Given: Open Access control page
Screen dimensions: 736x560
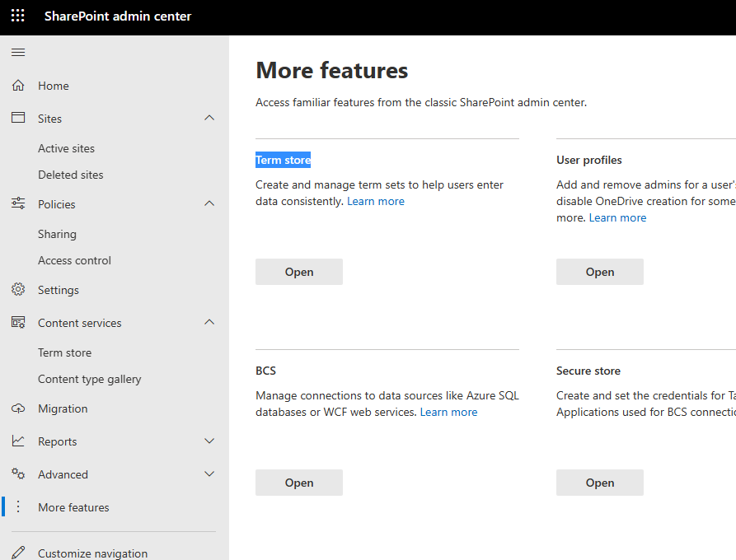Looking at the screenshot, I should tap(75, 260).
